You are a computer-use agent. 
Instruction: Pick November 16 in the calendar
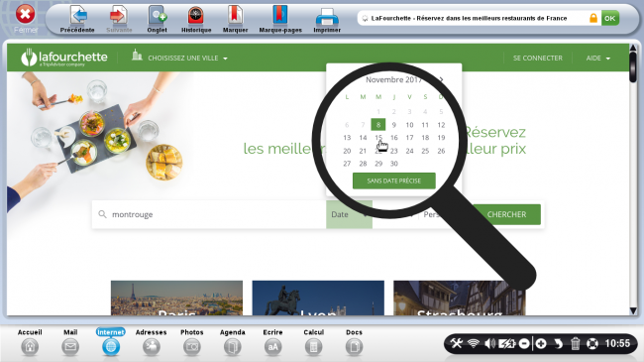(x=394, y=138)
